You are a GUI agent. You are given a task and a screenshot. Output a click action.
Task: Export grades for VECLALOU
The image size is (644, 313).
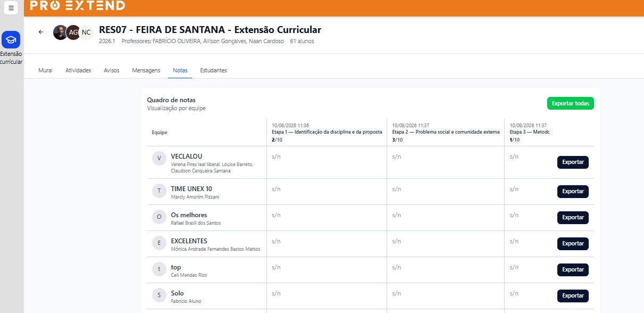coord(573,162)
